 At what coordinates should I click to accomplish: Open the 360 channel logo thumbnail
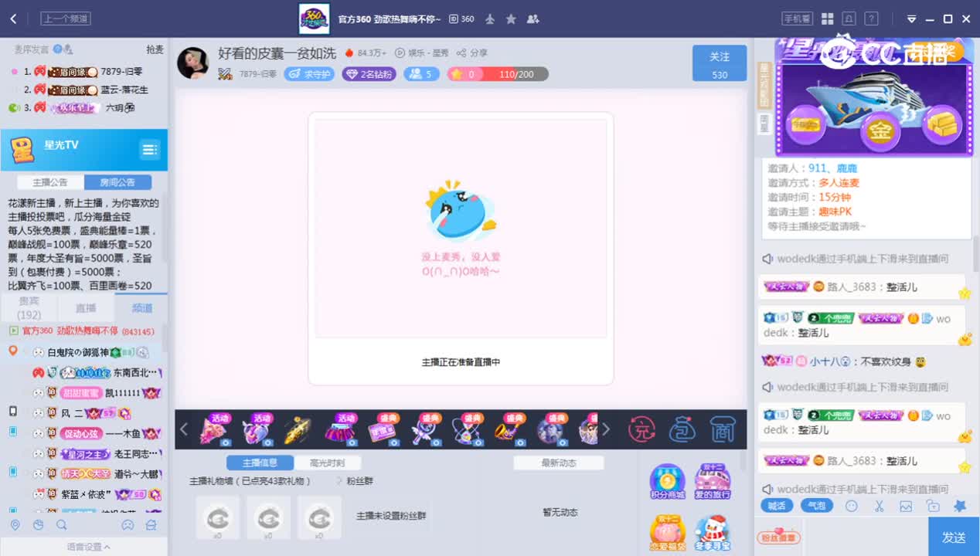point(315,19)
